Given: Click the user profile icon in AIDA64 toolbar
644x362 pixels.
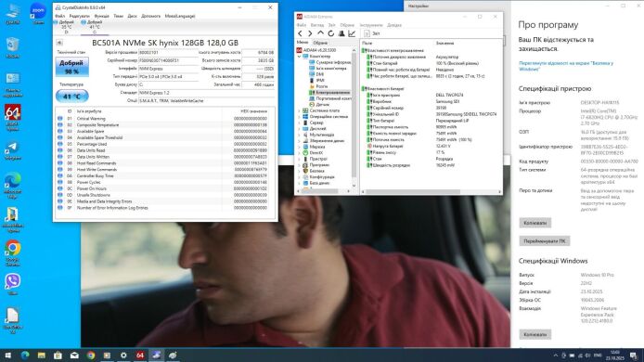Looking at the screenshot, I should tap(341, 33).
